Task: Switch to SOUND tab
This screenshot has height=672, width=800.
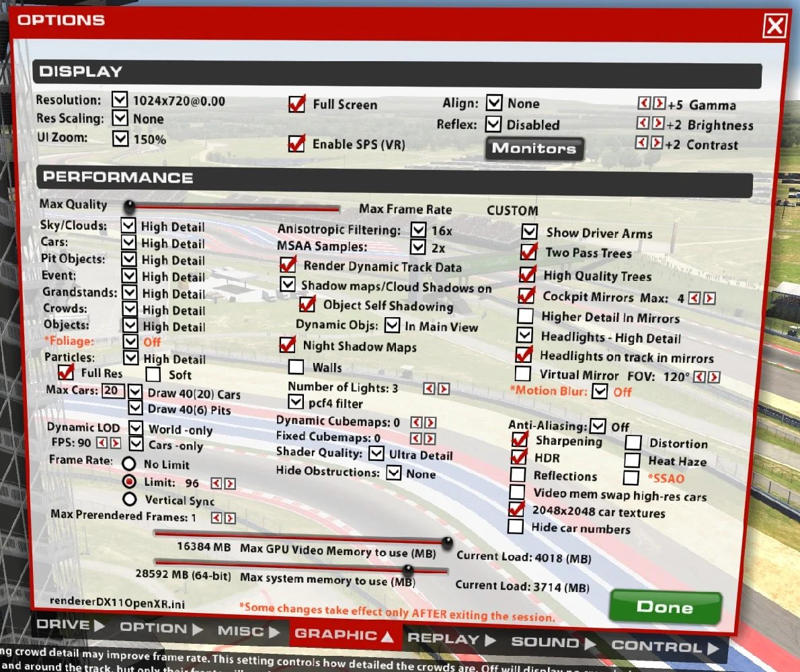Action: point(553,642)
